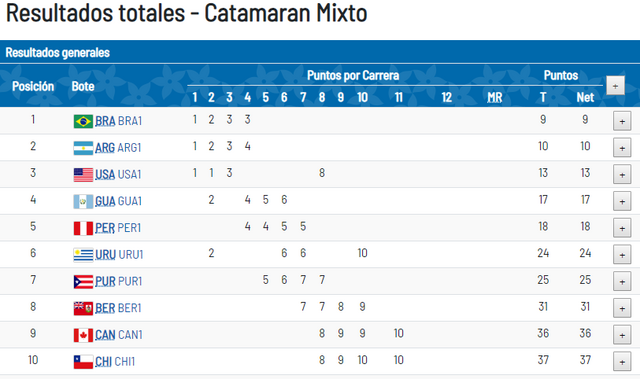Click the Uruguay flag icon
The image size is (640, 379).
click(83, 255)
